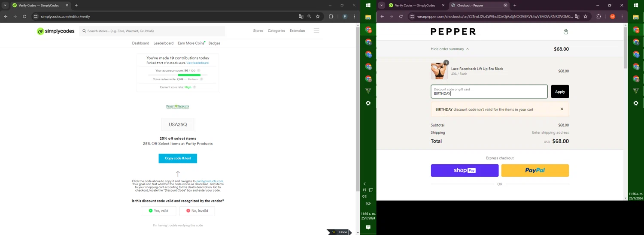Select the No, invalid option
Screen dimensions: 644x235
[x=197, y=211]
